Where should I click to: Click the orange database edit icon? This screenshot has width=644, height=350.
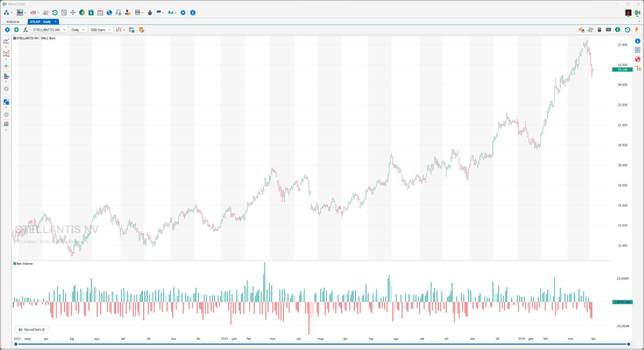(x=141, y=30)
